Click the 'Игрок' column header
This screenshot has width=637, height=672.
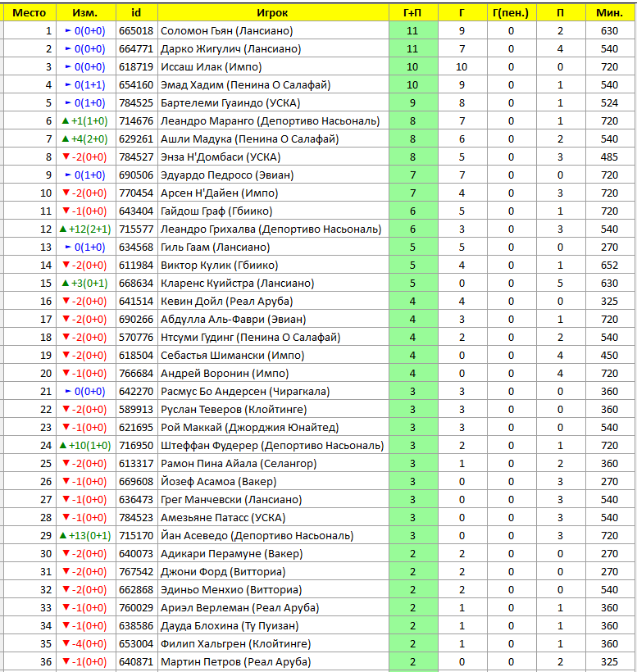click(273, 13)
